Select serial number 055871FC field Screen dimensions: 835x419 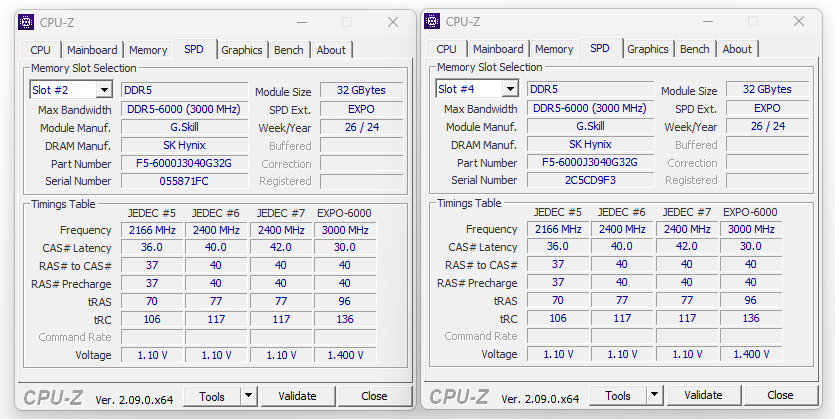(184, 181)
